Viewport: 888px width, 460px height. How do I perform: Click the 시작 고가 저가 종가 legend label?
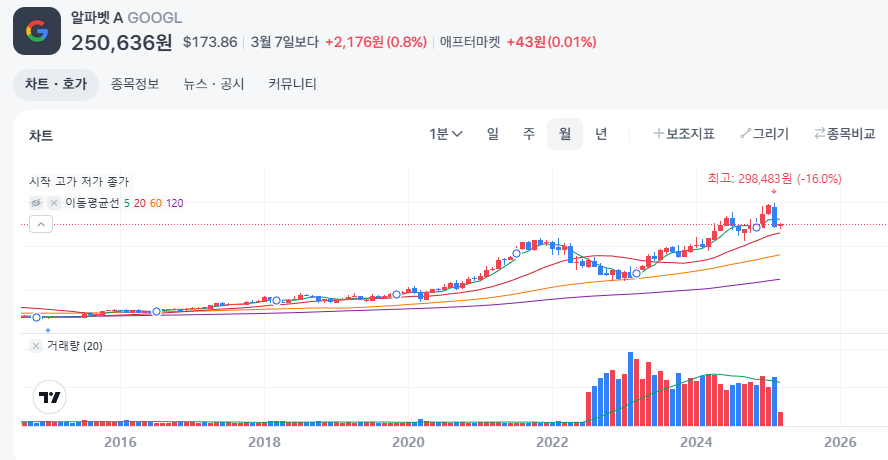(x=79, y=182)
